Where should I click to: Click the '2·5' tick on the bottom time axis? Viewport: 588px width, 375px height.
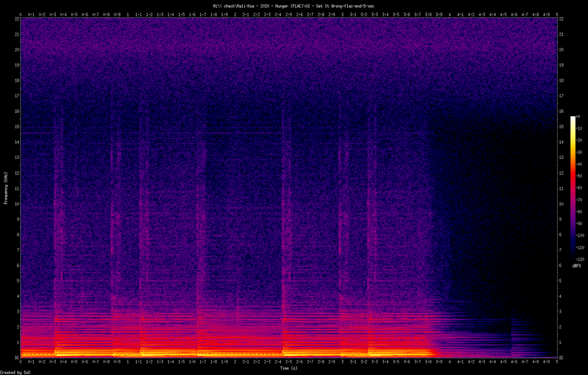289,362
